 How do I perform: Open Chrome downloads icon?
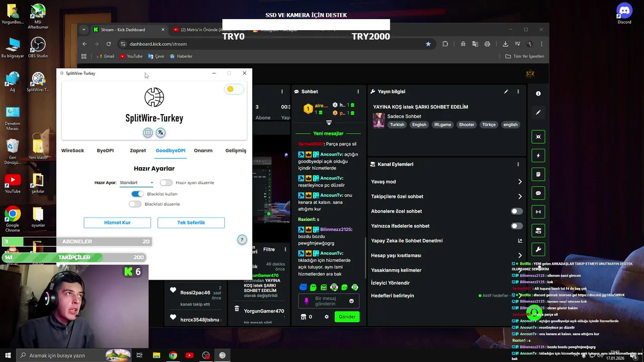click(505, 44)
